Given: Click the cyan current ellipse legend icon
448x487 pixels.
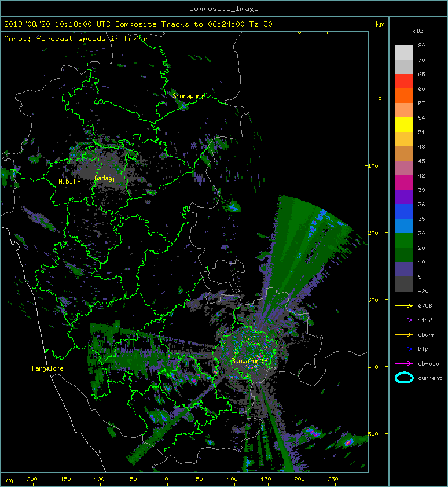Looking at the screenshot, I should click(x=404, y=378).
